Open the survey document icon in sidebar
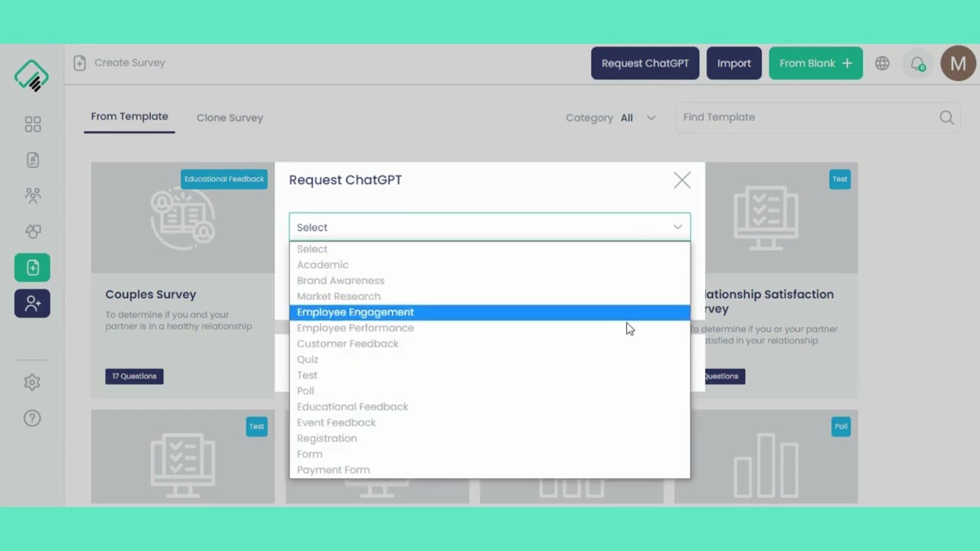This screenshot has height=551, width=980. (x=33, y=160)
